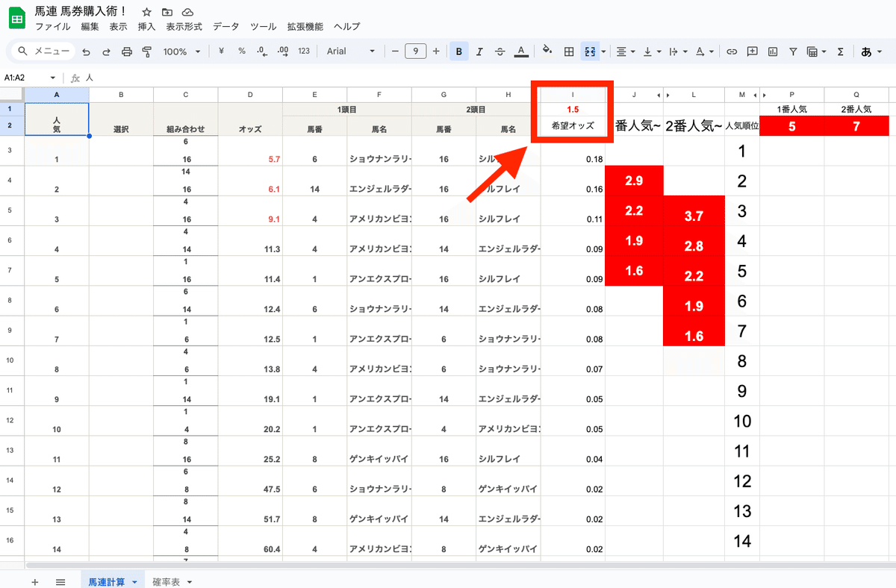
Task: Decrease decimal places button
Action: point(261,51)
